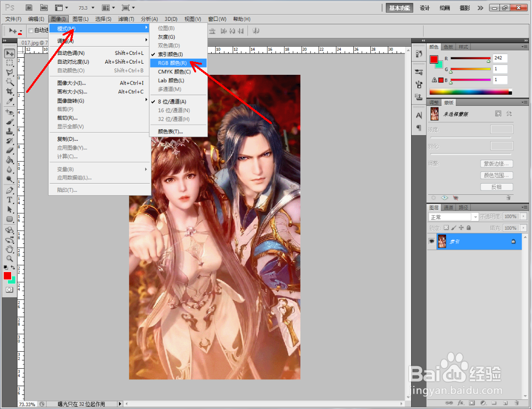The image size is (532, 409).
Task: Select the Eraser tool
Action: [x=10, y=151]
